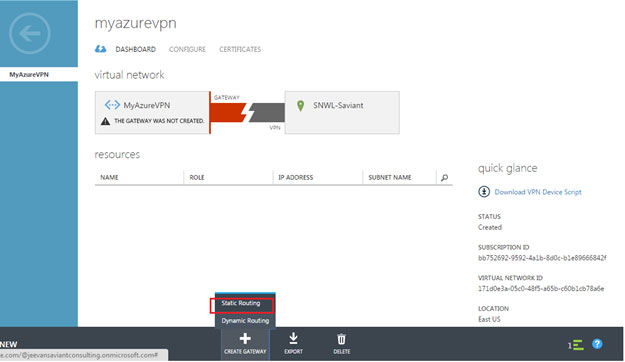Go back using the circled arrow button

[30, 33]
